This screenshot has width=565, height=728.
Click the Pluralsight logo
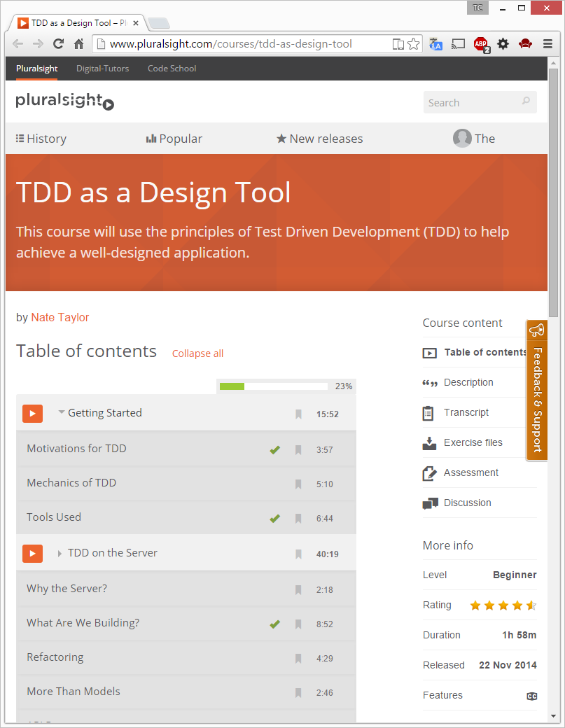pos(65,101)
